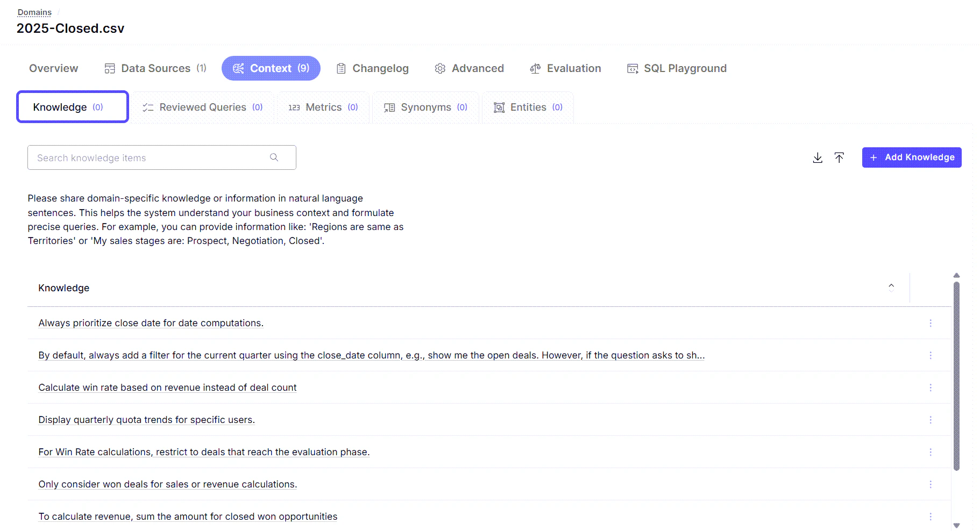The width and height of the screenshot is (980, 531).
Task: Click inside the knowledge search field
Action: click(134, 157)
